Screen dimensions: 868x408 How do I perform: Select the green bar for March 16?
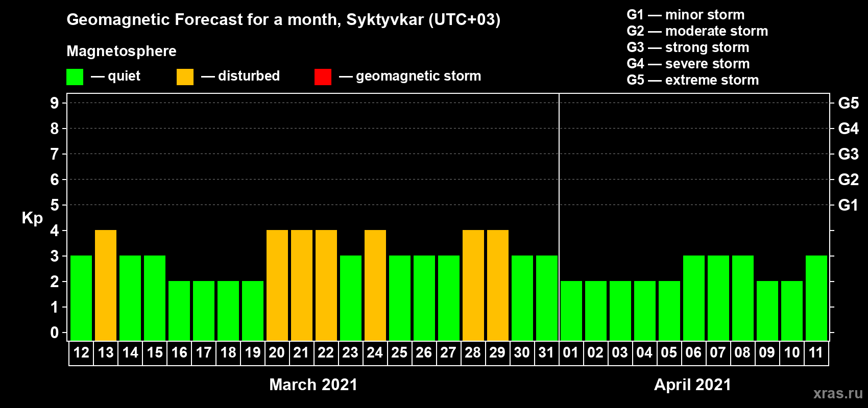click(x=179, y=311)
